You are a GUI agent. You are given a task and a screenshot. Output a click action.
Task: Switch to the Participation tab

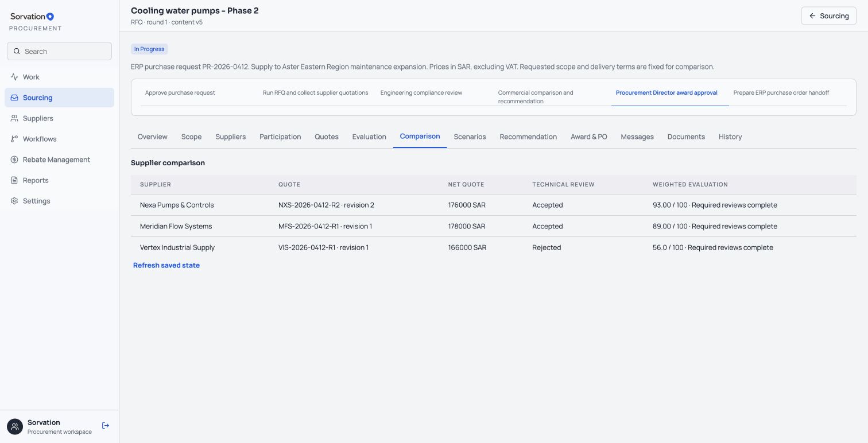coord(280,137)
